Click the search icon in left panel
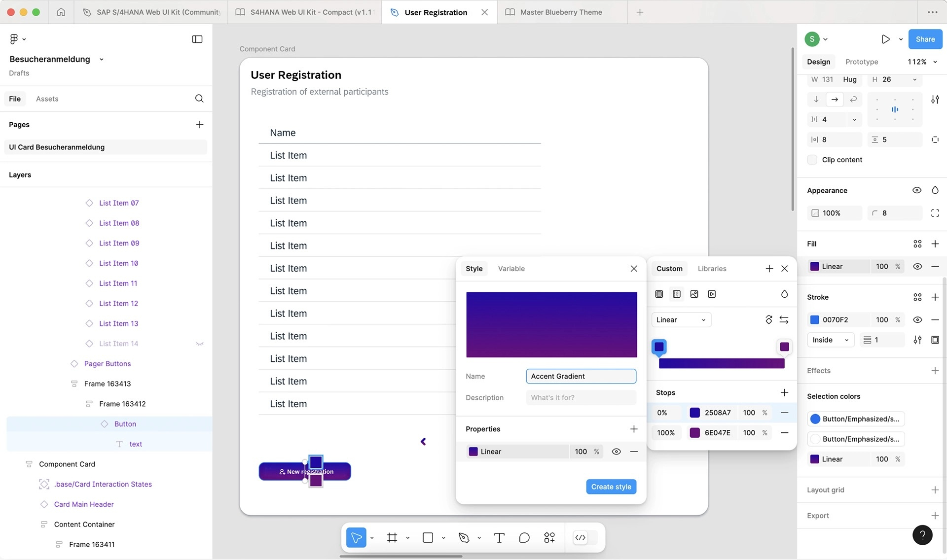The width and height of the screenshot is (947, 560). (199, 99)
